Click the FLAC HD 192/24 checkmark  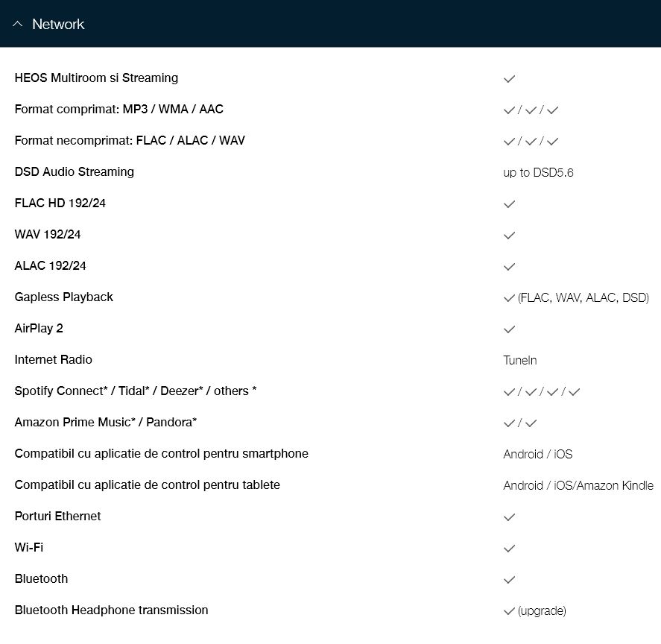point(509,204)
